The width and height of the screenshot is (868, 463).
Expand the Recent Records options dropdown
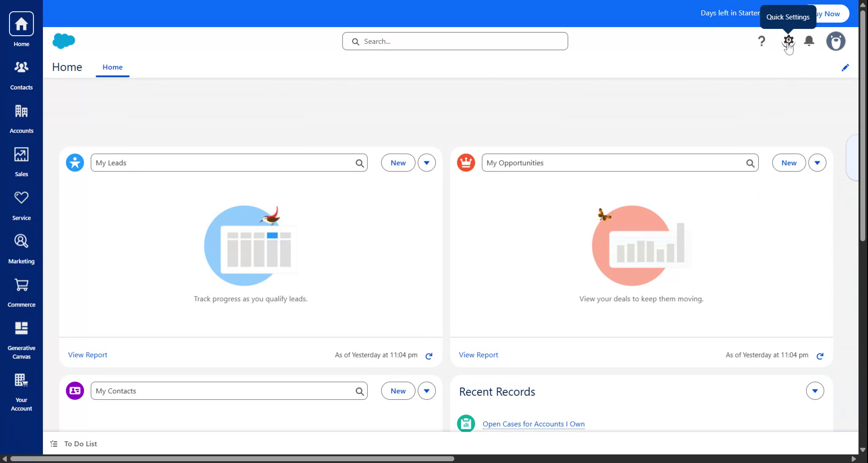[815, 391]
